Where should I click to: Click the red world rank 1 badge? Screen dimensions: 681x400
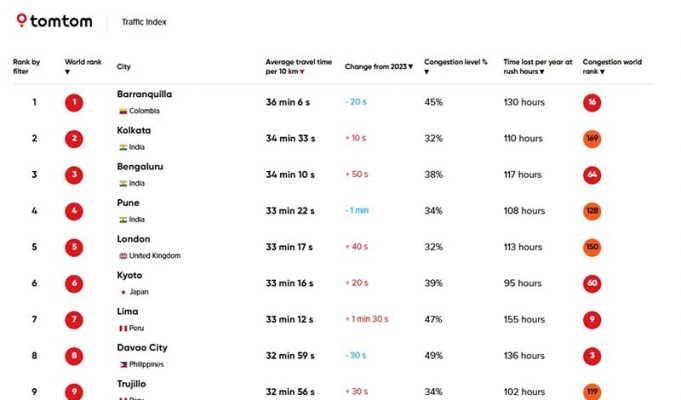tap(74, 102)
